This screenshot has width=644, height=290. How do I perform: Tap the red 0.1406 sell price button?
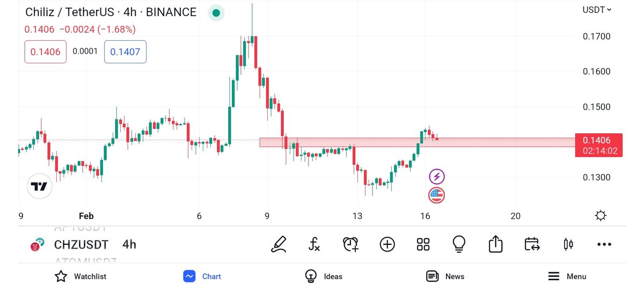[x=46, y=52]
